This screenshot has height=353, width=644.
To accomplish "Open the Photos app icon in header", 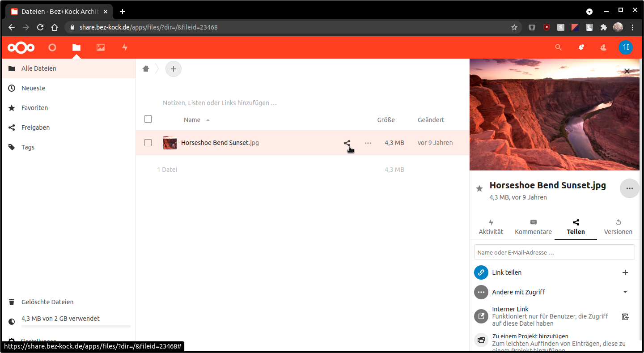I will click(x=101, y=47).
